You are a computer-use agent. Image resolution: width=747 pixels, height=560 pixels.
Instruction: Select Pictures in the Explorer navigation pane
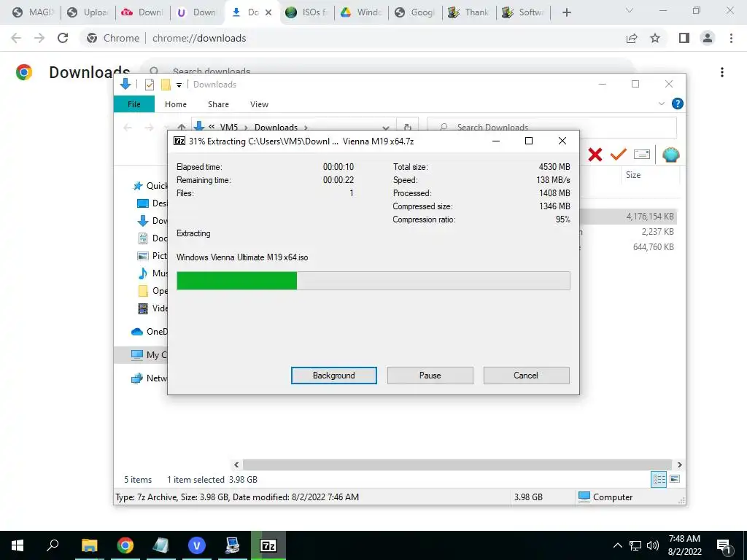point(152,256)
